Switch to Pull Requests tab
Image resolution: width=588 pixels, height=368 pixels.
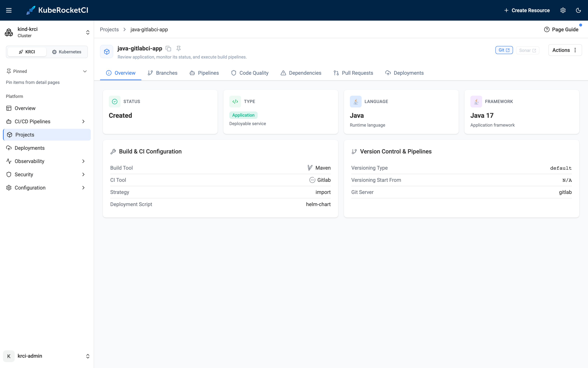click(x=353, y=73)
